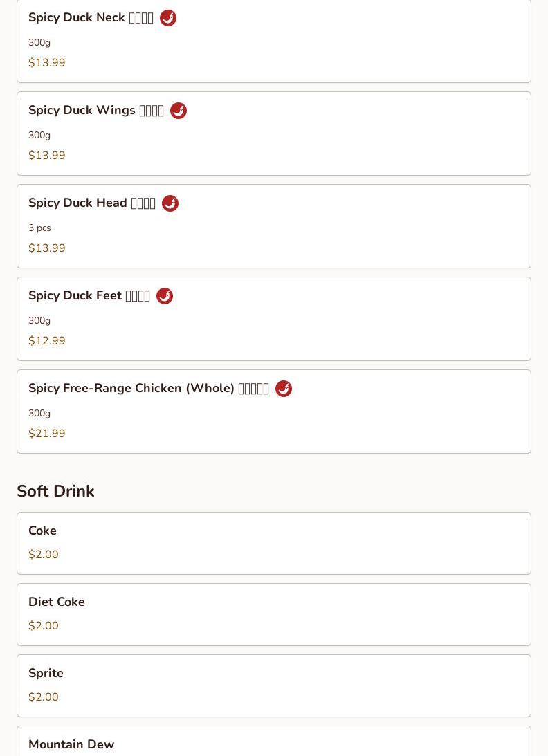The height and width of the screenshot is (756, 548).
Task: Click the spicy icon on Free-Range Chicken item
Action: click(x=284, y=388)
